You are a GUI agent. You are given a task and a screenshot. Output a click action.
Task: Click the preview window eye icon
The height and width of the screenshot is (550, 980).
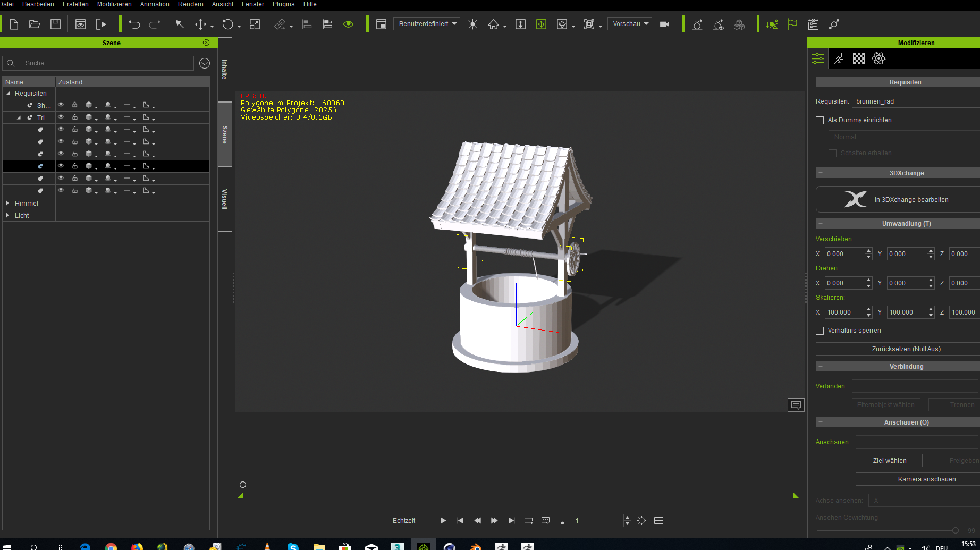[x=80, y=24]
